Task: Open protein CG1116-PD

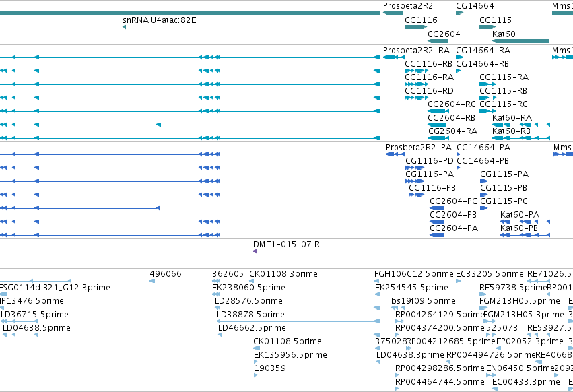Action: 430,161
